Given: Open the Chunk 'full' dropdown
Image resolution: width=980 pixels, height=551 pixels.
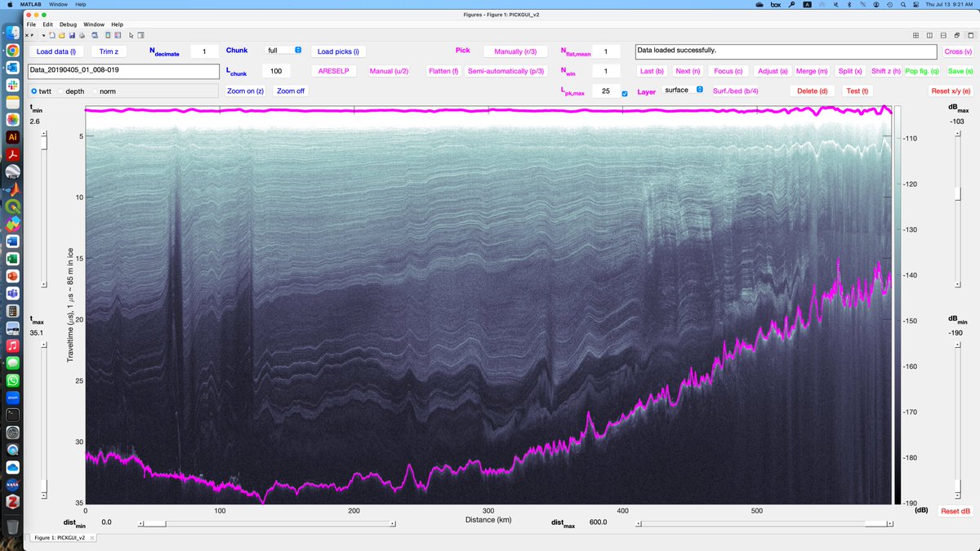Looking at the screenshot, I should [284, 51].
